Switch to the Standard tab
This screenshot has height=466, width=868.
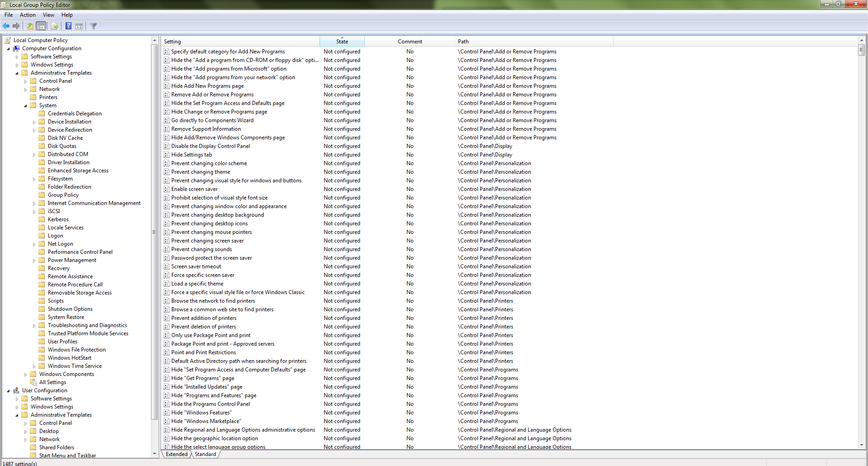205,454
